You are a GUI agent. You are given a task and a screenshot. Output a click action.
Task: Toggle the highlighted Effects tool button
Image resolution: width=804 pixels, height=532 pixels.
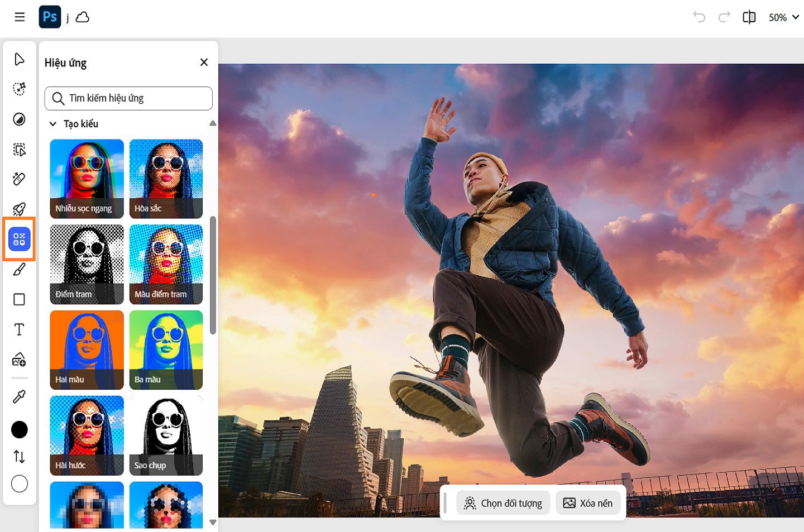click(20, 239)
